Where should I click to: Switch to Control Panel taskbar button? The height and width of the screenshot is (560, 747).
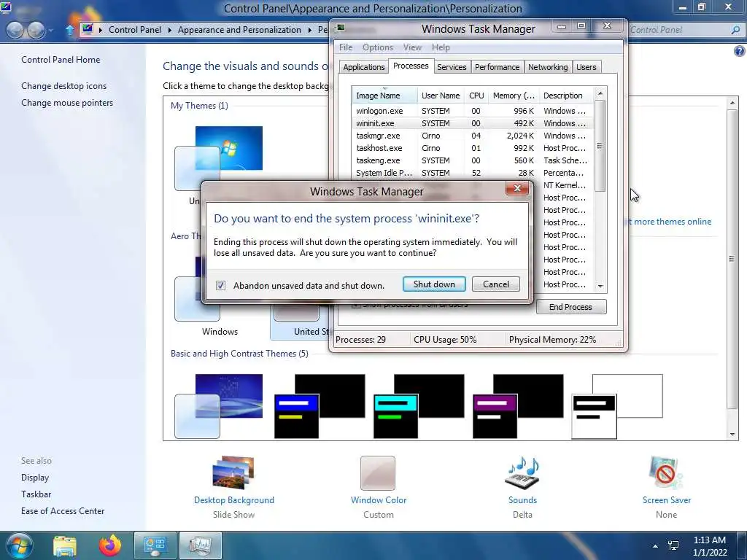[155, 545]
